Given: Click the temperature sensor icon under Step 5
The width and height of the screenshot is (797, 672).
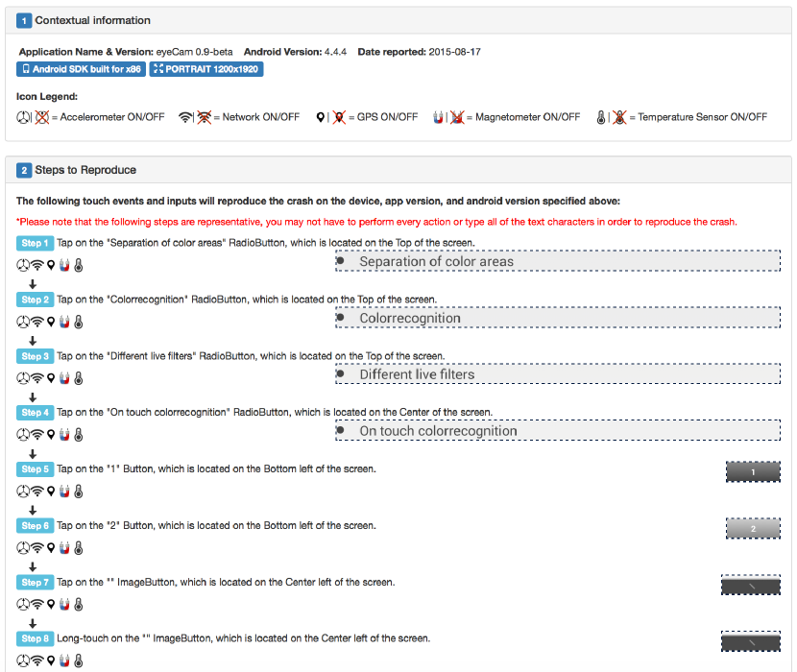Looking at the screenshot, I should tap(79, 492).
